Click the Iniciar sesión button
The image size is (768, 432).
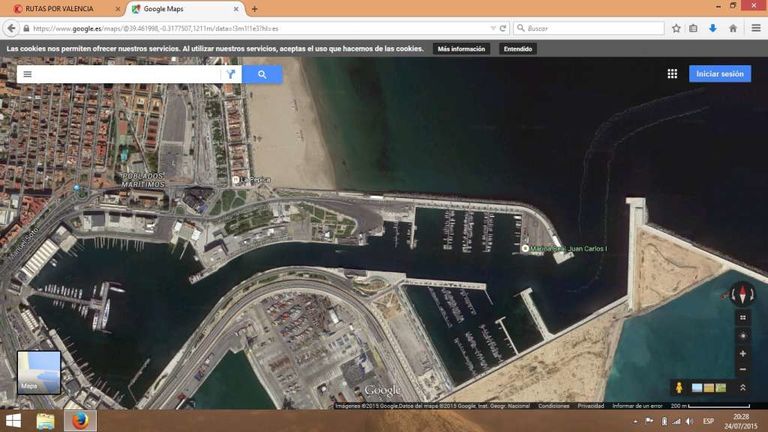pos(720,74)
